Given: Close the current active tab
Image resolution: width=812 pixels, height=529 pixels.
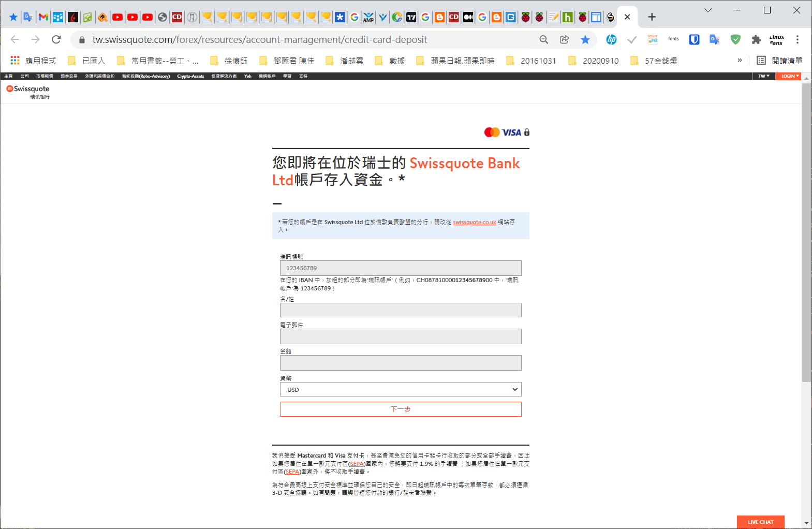Looking at the screenshot, I should tap(627, 17).
